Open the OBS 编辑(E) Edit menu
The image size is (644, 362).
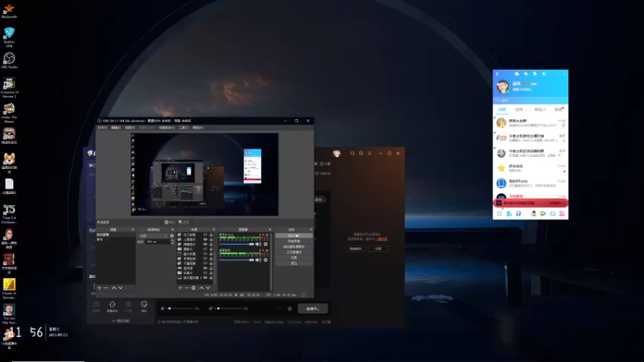116,128
